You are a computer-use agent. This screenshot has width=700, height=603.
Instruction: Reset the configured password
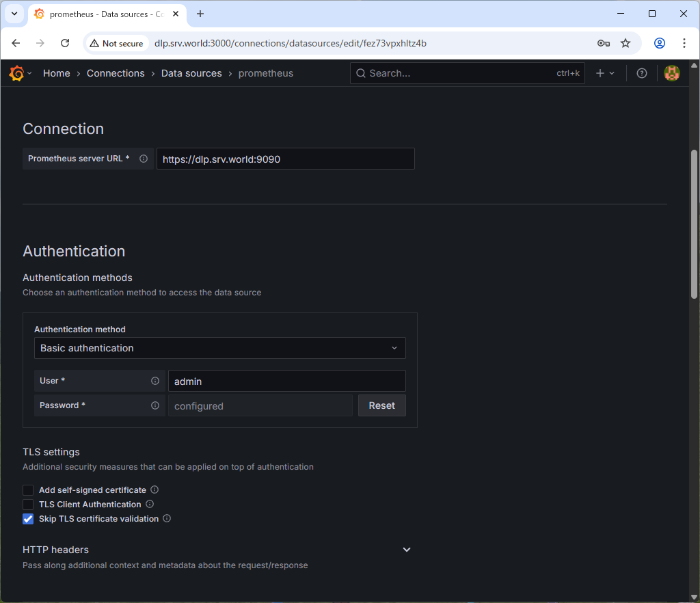click(x=381, y=405)
